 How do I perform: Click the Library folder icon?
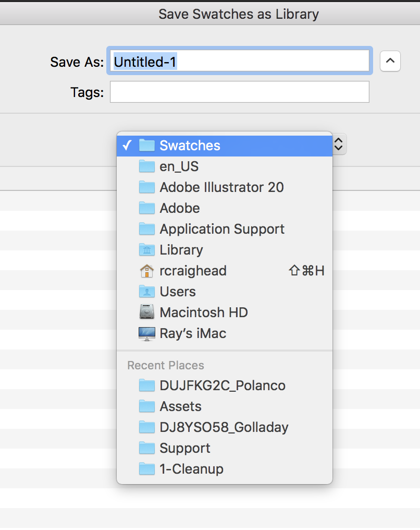147,250
